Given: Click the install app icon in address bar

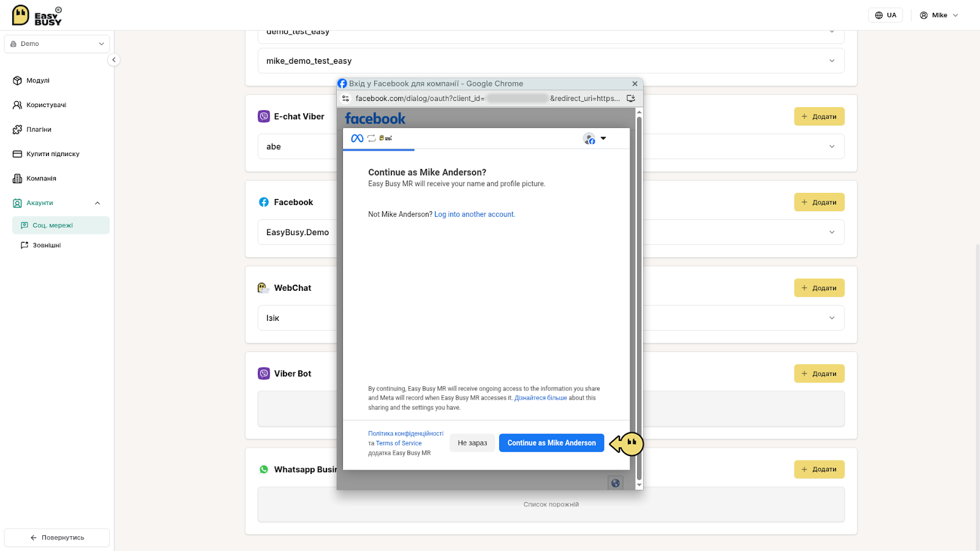Looking at the screenshot, I should click(631, 98).
